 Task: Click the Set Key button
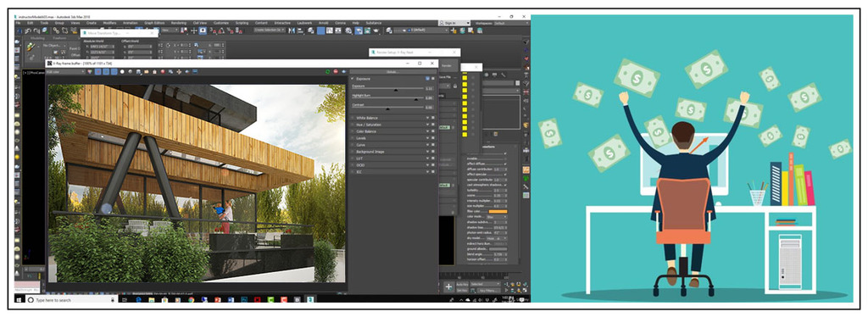(x=462, y=291)
